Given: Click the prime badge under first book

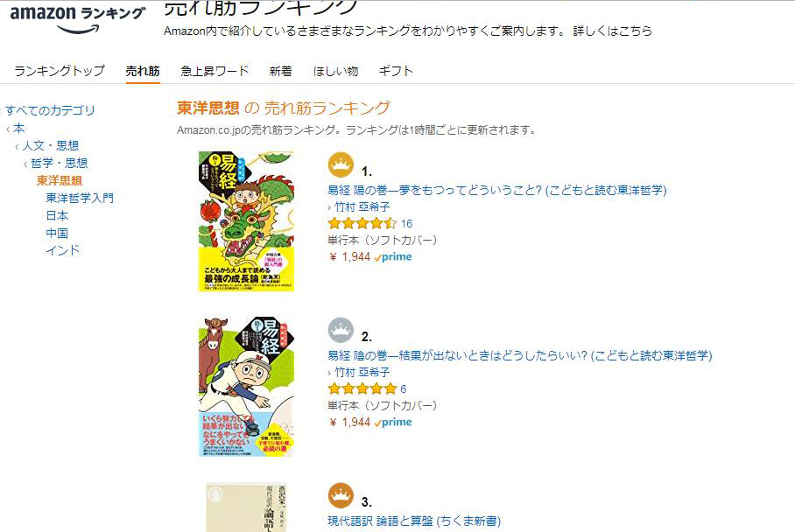Looking at the screenshot, I should click(393, 257).
